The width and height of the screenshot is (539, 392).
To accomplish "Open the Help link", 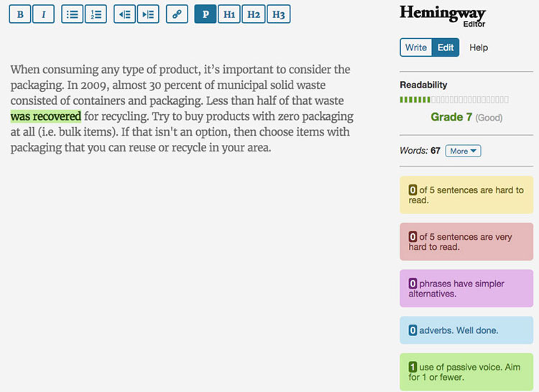I will pos(479,47).
